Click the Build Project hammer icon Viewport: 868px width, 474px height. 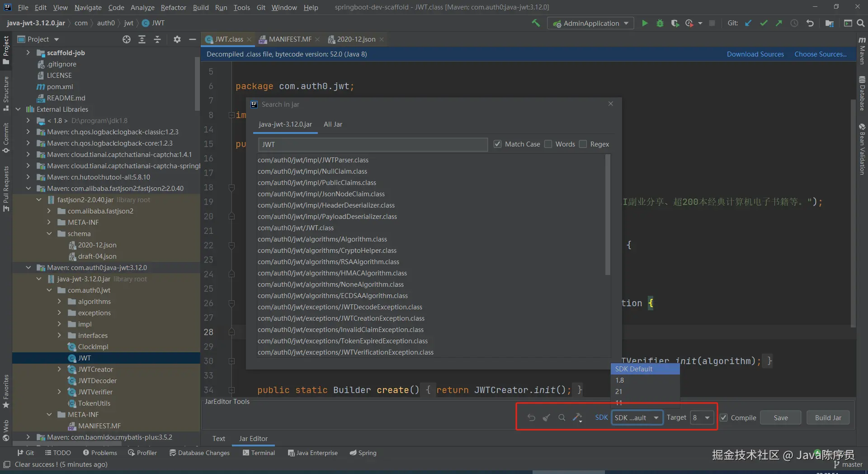(x=536, y=23)
